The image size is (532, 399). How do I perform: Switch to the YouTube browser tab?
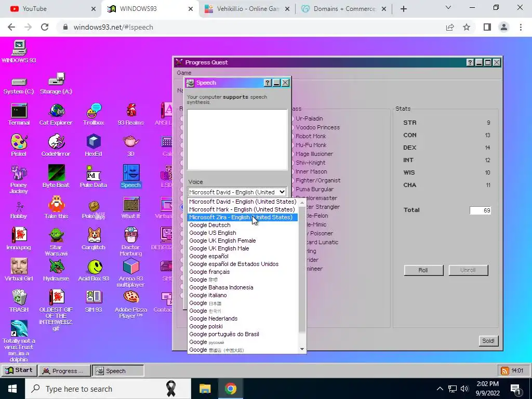(x=51, y=9)
